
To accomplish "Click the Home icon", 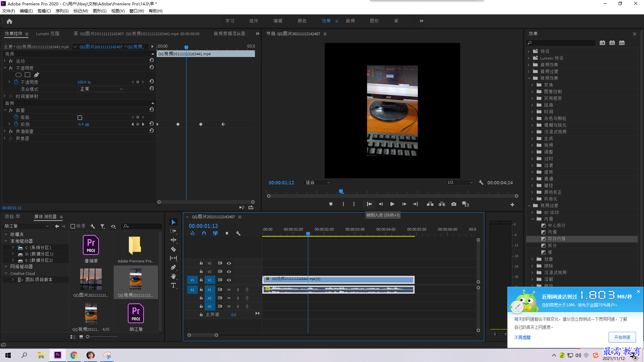I will (x=9, y=21).
